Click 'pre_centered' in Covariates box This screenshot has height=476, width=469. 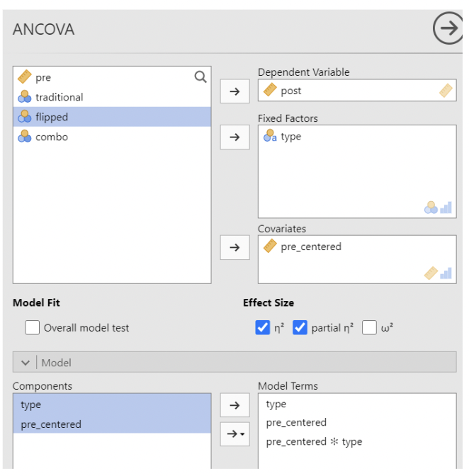(x=310, y=247)
